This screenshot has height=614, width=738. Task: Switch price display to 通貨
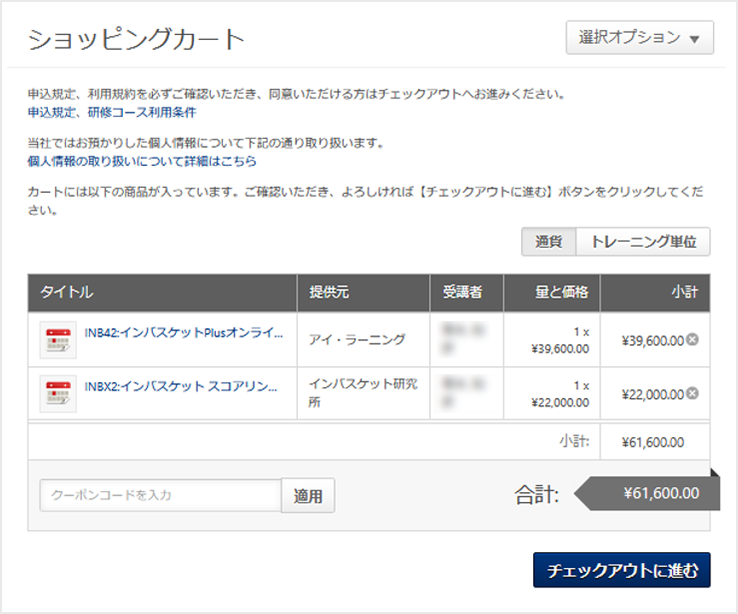pos(548,242)
